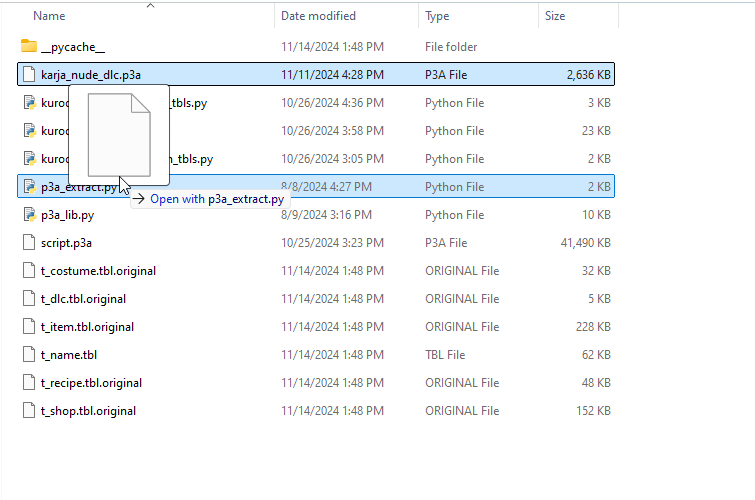Click the 5 KB size value
The image size is (755, 500).
[599, 299]
